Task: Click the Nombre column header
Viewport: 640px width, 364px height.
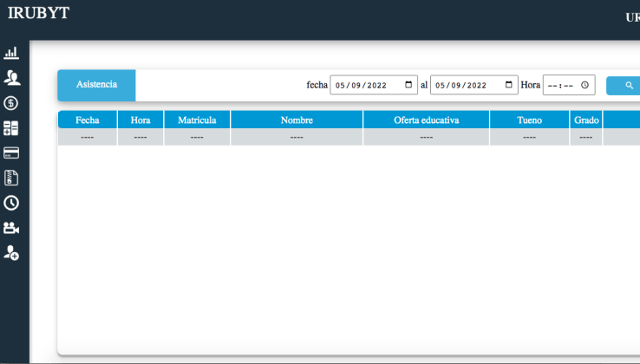Action: (x=297, y=120)
